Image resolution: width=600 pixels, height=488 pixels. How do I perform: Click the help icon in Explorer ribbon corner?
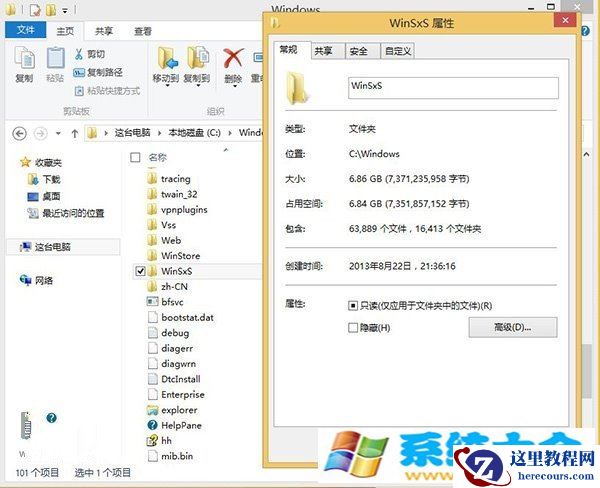(585, 31)
